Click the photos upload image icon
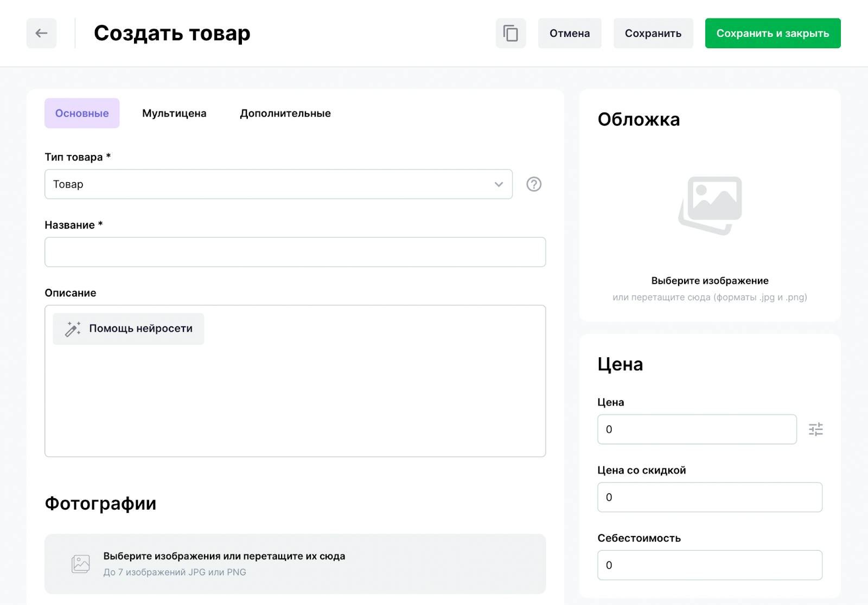Screen dimensions: 868x605 [81, 564]
